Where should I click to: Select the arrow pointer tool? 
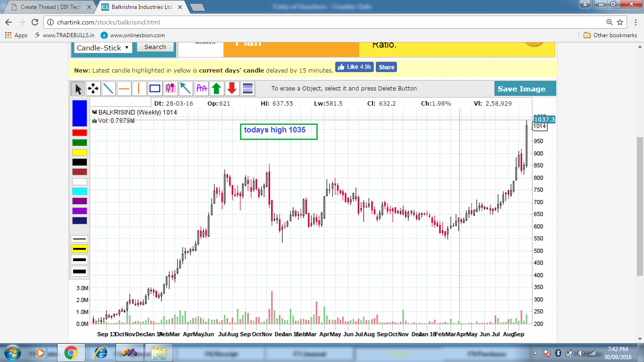[x=78, y=89]
